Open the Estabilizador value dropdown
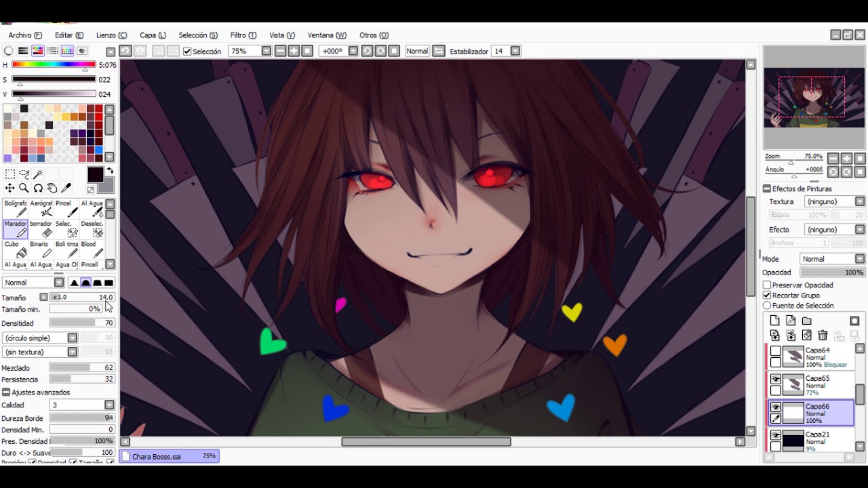Image resolution: width=868 pixels, height=488 pixels. (x=515, y=51)
